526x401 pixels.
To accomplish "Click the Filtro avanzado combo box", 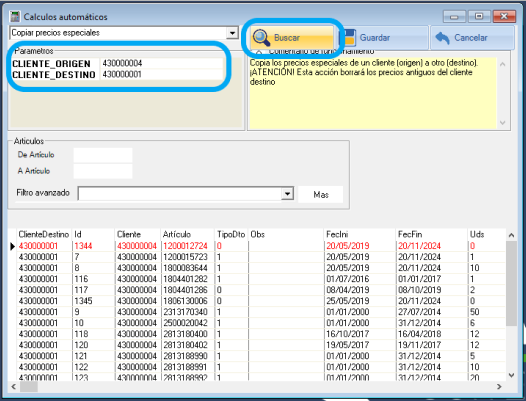I will (x=186, y=194).
